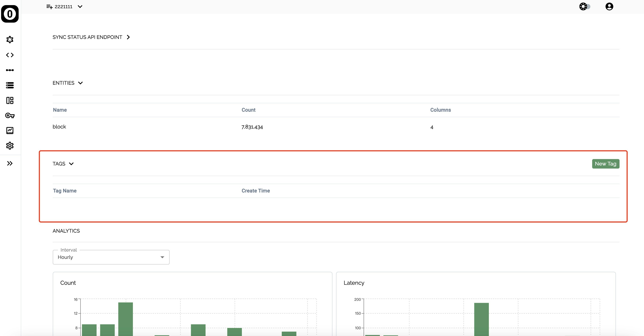644x336 pixels.
Task: Click the tallest bar in Count chart
Action: (x=126, y=319)
